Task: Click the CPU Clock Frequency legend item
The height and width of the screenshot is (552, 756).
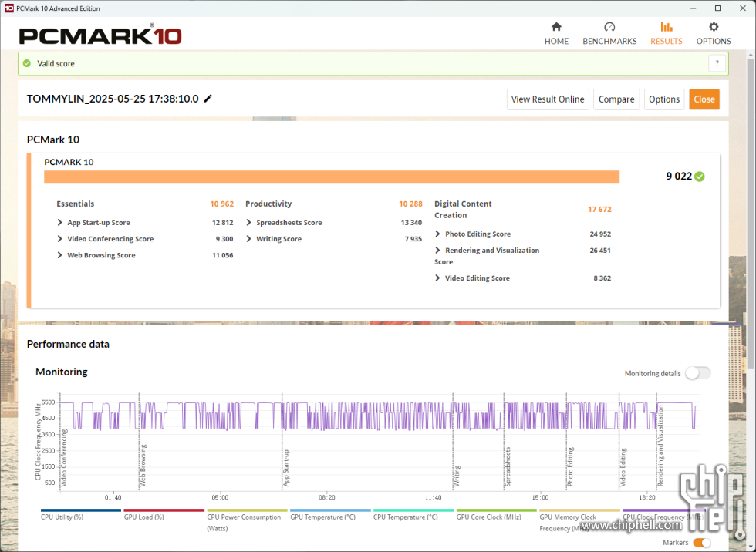Action: point(663,517)
